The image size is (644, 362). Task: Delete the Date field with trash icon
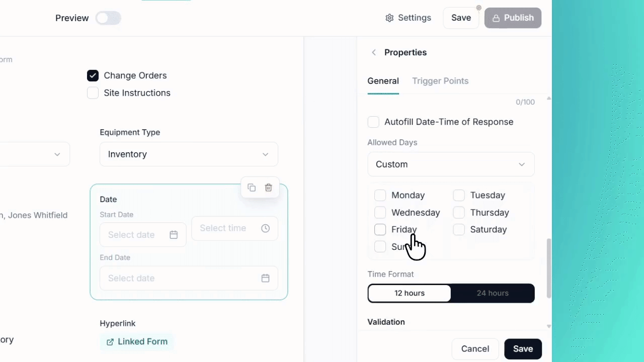[269, 188]
